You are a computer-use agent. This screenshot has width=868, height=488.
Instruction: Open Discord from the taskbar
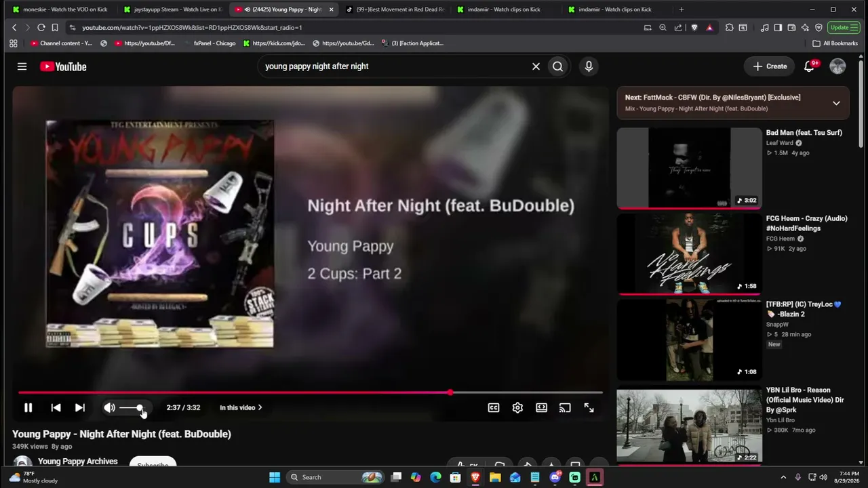pos(555,477)
